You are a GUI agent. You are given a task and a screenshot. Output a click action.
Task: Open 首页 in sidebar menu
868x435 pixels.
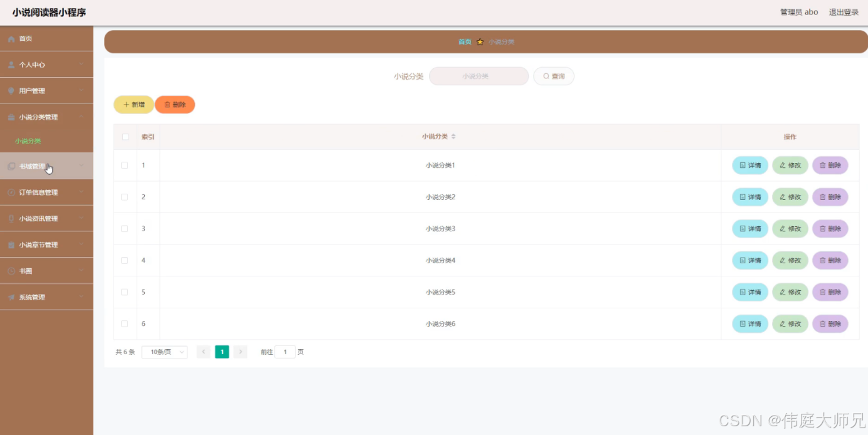coord(46,39)
